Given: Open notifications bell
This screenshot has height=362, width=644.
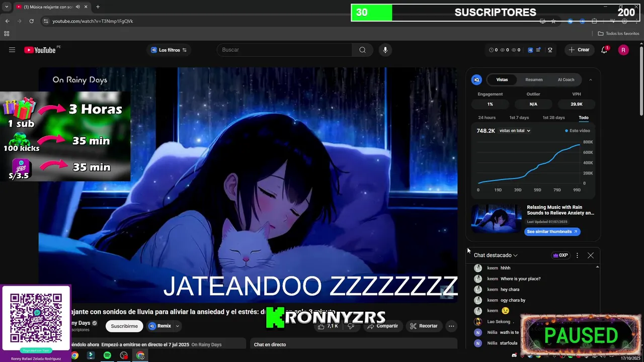Looking at the screenshot, I should click(604, 50).
